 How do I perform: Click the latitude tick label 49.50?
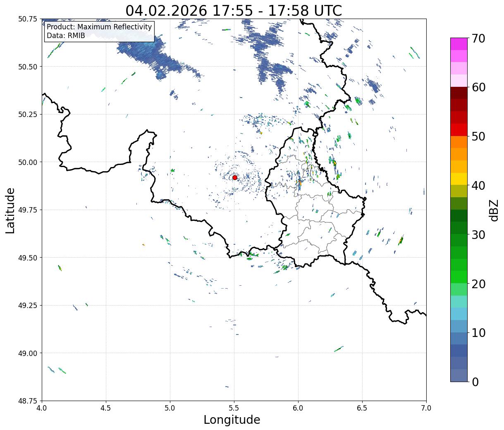click(x=28, y=258)
